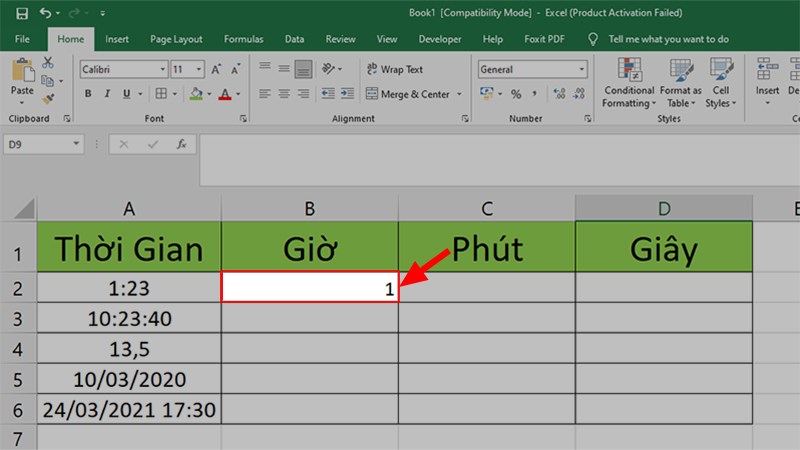Center text horizontally
800x450 pixels.
(284, 94)
